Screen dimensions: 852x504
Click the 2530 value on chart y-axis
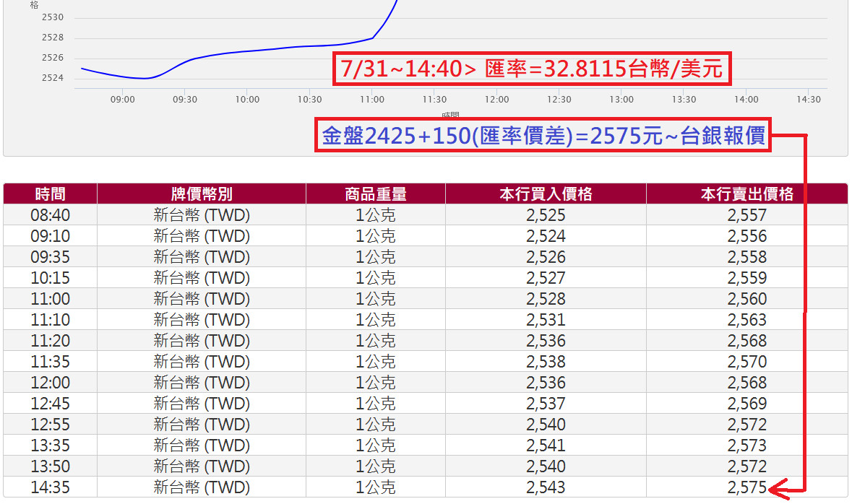click(x=53, y=17)
